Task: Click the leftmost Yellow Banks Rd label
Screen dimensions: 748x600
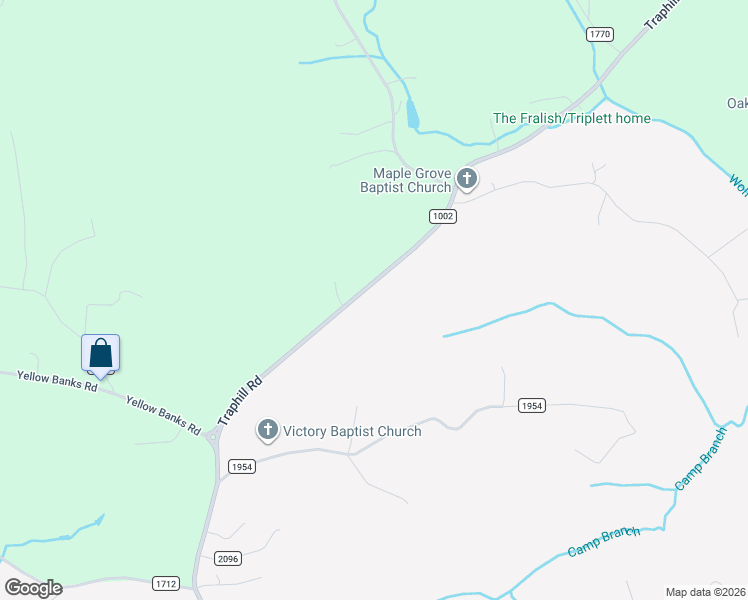Action: [57, 381]
